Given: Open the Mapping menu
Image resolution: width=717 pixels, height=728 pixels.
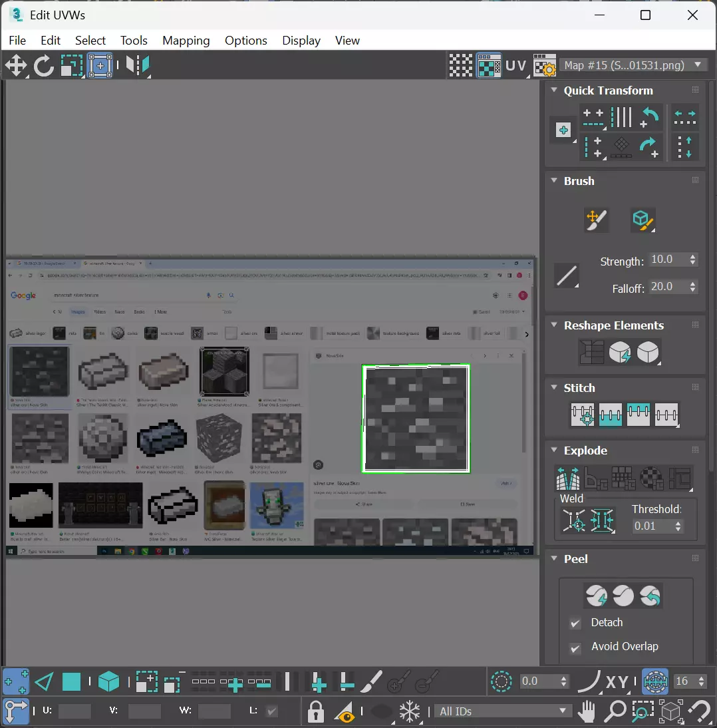Looking at the screenshot, I should 186,41.
